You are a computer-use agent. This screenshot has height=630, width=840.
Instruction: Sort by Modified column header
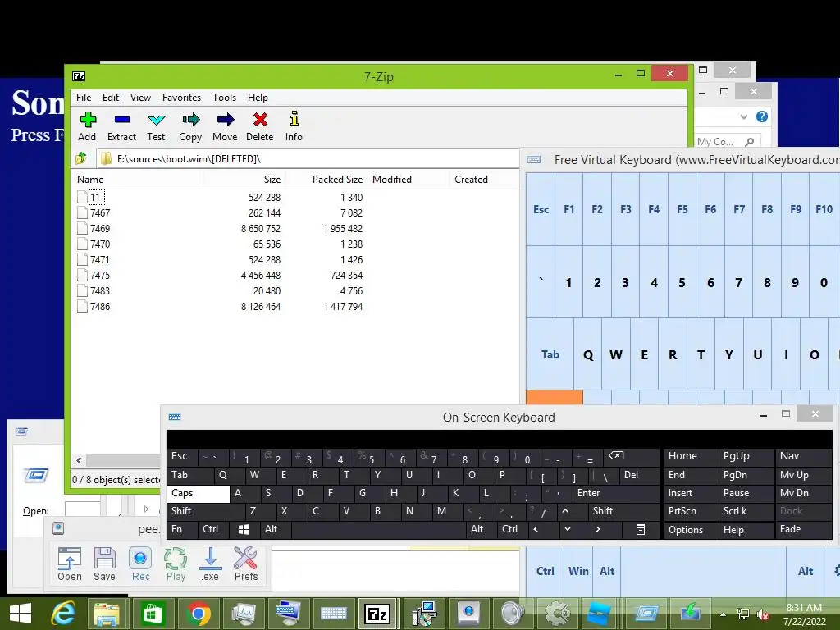click(x=409, y=180)
